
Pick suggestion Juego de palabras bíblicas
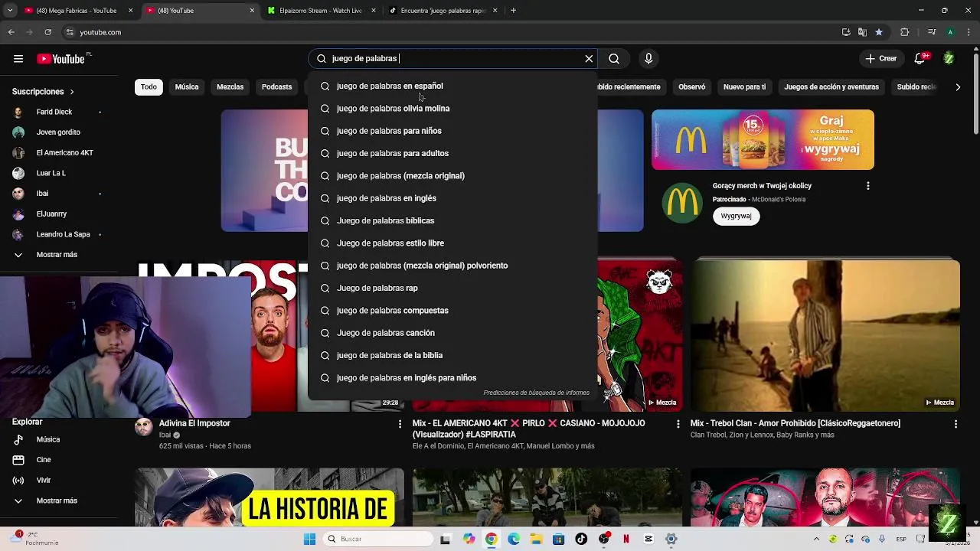(452, 221)
